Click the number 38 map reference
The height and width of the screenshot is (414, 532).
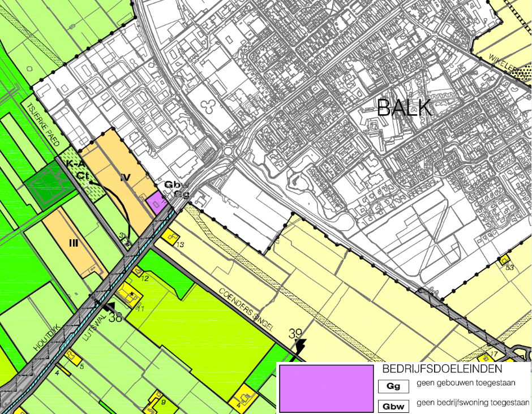(x=115, y=317)
